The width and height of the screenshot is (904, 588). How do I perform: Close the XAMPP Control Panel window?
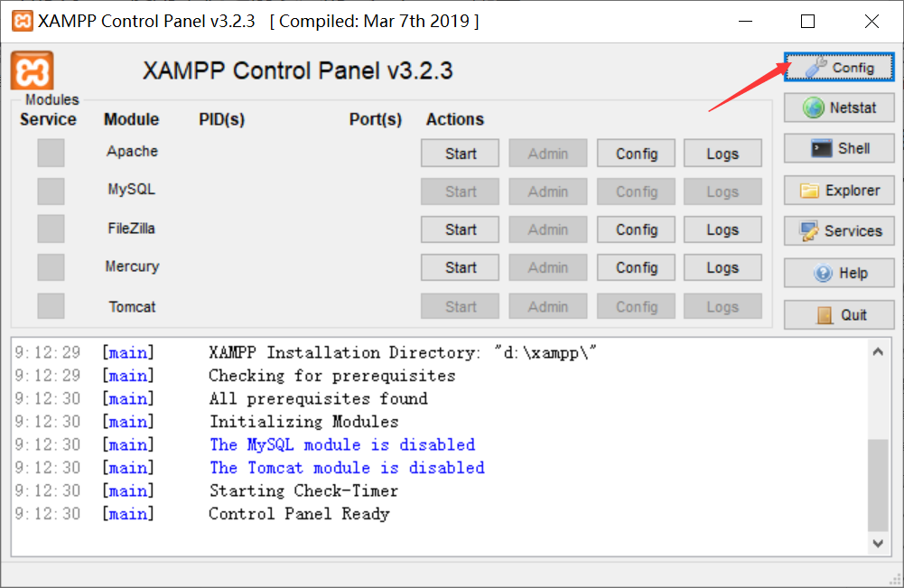(x=871, y=22)
